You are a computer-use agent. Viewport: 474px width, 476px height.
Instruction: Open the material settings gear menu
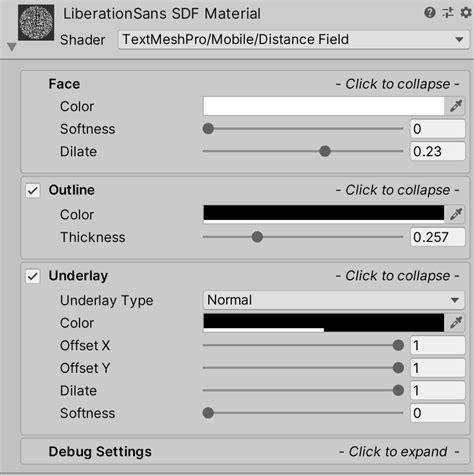click(x=466, y=13)
